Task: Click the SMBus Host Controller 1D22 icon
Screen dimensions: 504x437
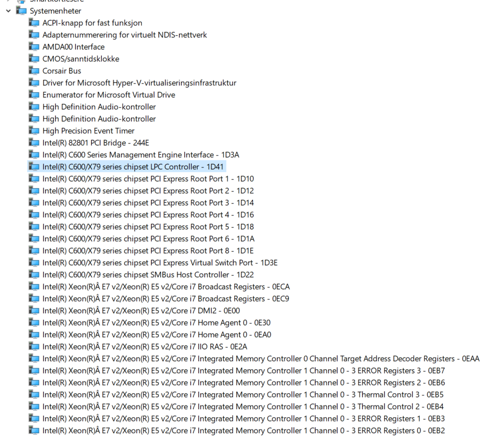Action: 34,274
